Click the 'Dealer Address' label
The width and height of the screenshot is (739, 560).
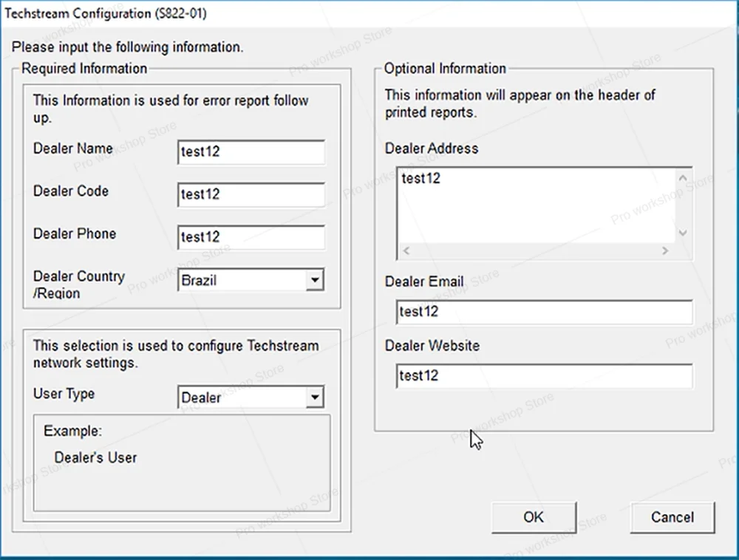pyautogui.click(x=432, y=148)
